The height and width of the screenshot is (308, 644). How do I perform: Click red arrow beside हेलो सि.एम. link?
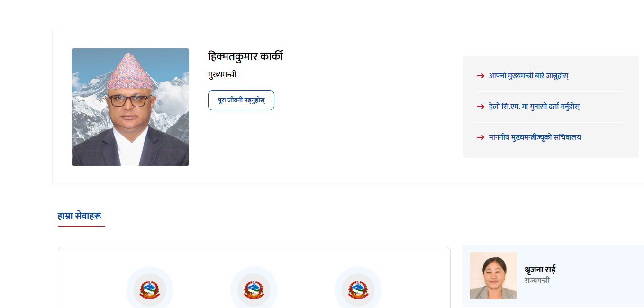click(481, 107)
